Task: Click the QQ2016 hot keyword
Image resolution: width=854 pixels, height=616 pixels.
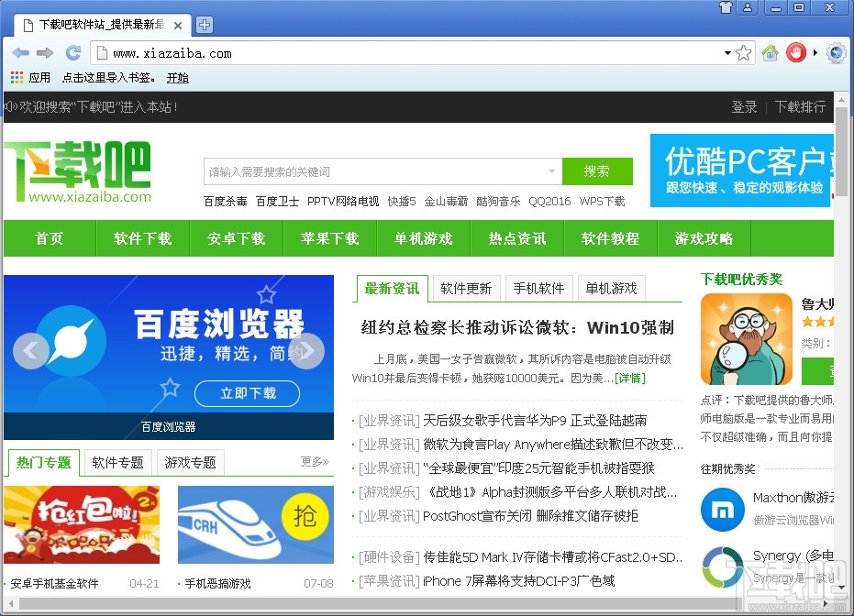Action: [549, 202]
